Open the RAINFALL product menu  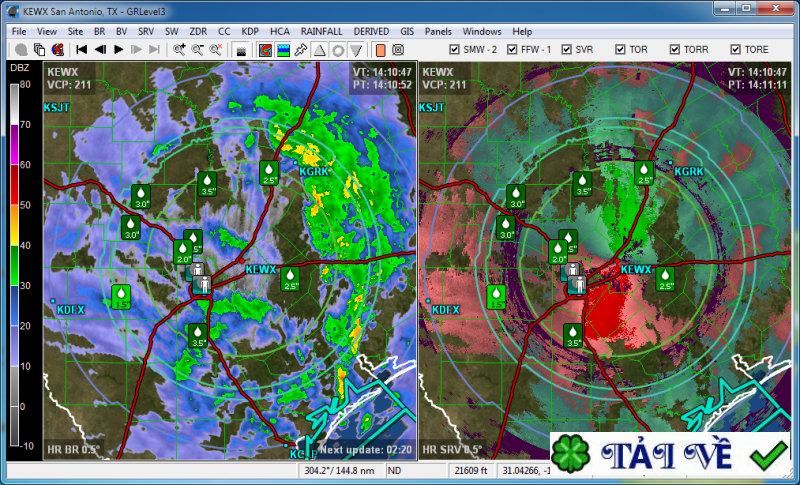coord(321,32)
